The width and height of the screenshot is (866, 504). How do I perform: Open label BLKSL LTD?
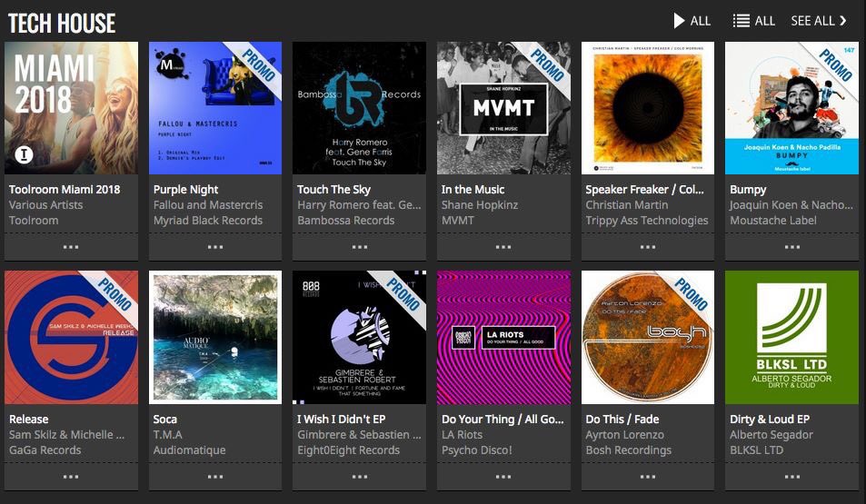click(756, 450)
